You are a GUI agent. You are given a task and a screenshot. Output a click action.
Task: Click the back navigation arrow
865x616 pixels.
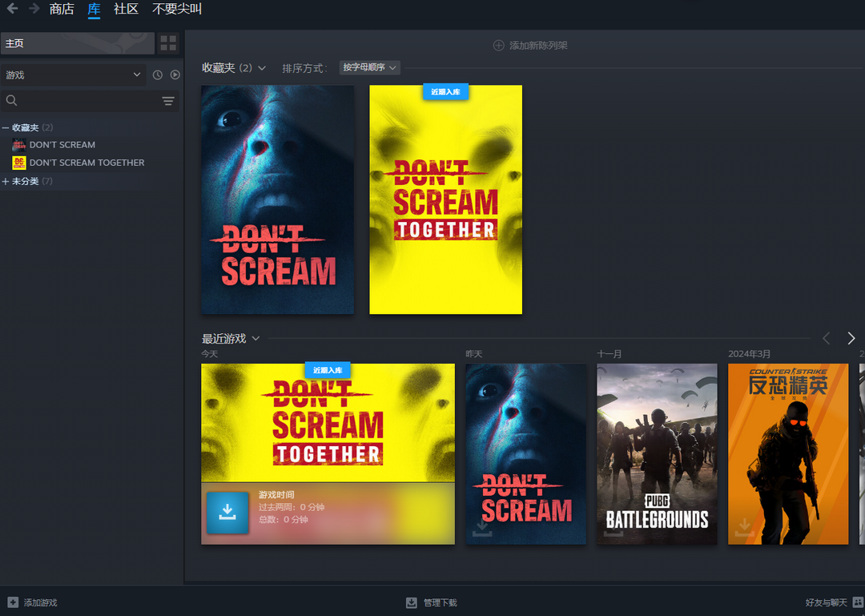point(12,9)
